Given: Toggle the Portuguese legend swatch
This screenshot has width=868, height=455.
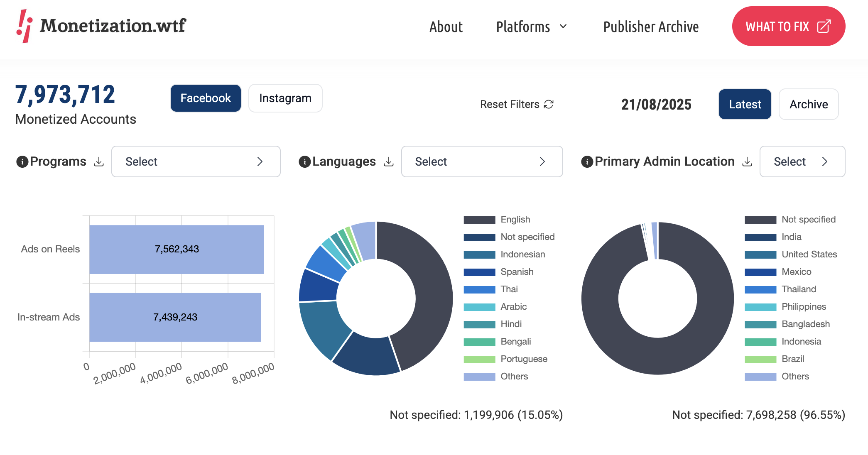Looking at the screenshot, I should 479,359.
